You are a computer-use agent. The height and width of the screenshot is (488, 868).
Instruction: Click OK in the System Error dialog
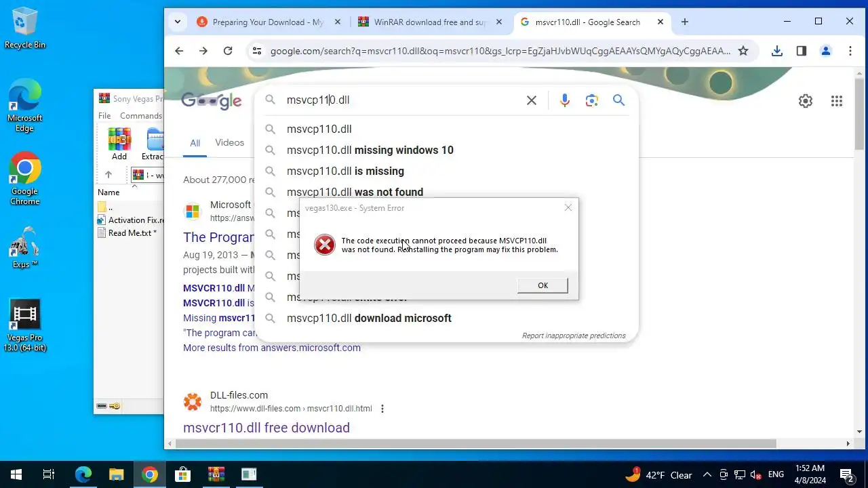click(x=542, y=285)
